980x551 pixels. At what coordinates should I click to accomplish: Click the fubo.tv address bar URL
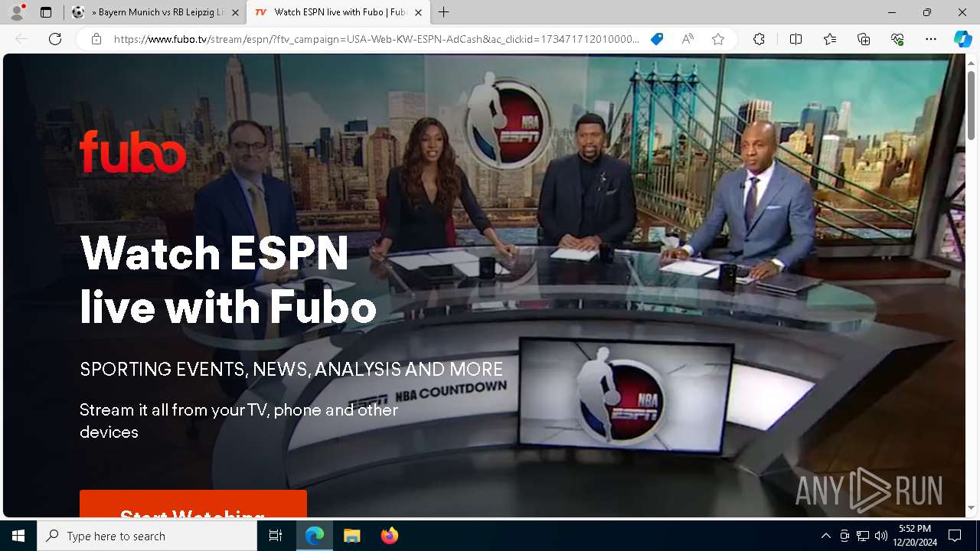(x=377, y=39)
